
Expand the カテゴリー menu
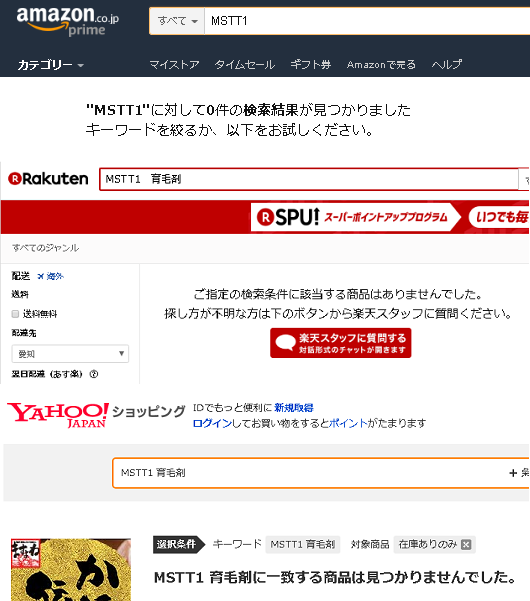51,65
